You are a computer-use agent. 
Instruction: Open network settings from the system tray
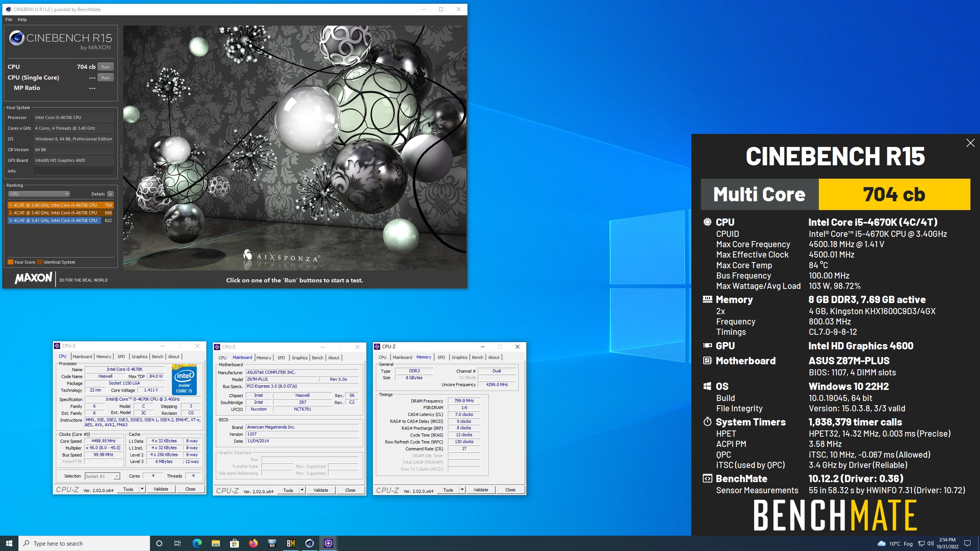pyautogui.click(x=921, y=543)
